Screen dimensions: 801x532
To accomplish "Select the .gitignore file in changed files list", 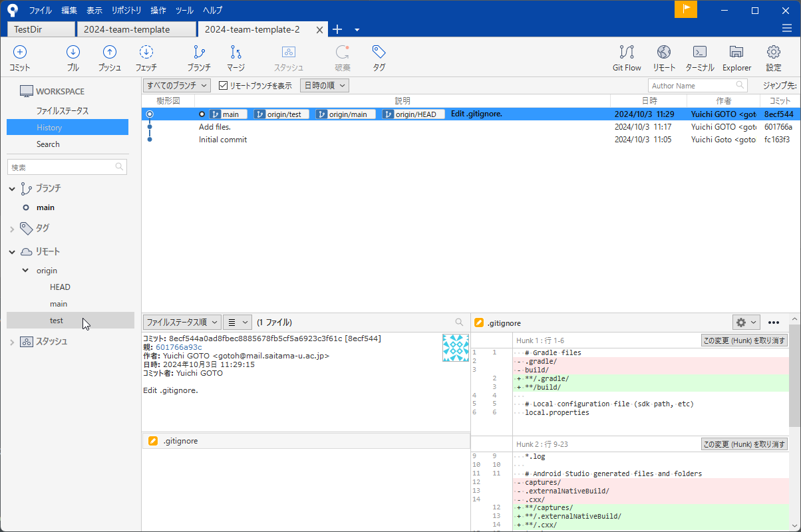I will [306, 441].
